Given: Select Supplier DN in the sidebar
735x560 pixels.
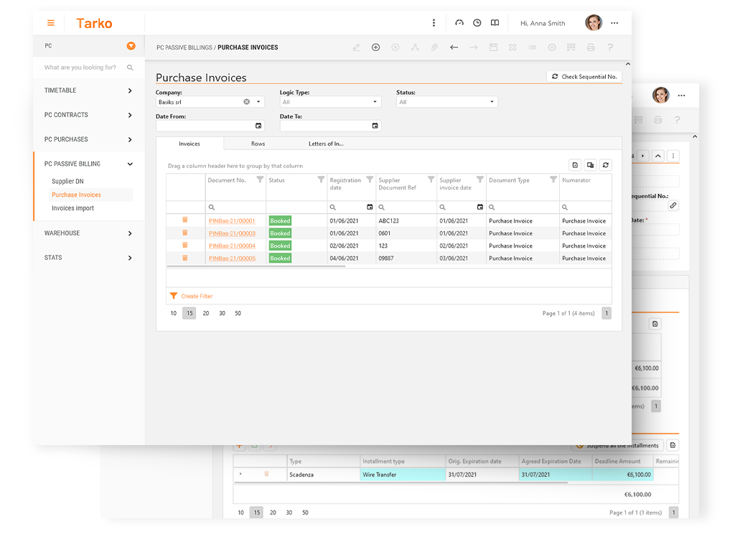Looking at the screenshot, I should [x=67, y=182].
